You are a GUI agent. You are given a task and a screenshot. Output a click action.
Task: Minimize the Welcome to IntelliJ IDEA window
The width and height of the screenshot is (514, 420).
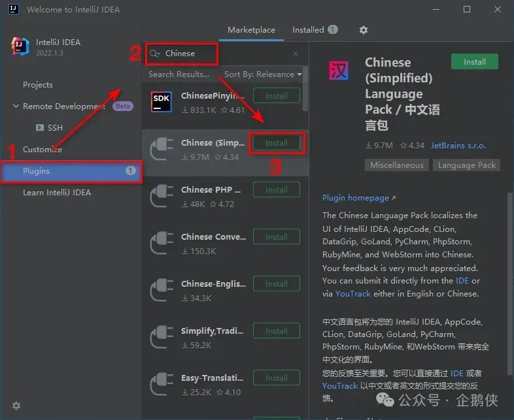(x=436, y=9)
